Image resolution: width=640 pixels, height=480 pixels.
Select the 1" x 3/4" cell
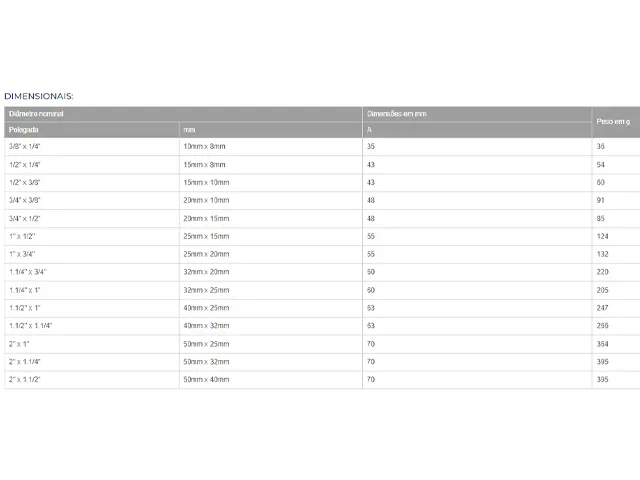pyautogui.click(x=91, y=254)
